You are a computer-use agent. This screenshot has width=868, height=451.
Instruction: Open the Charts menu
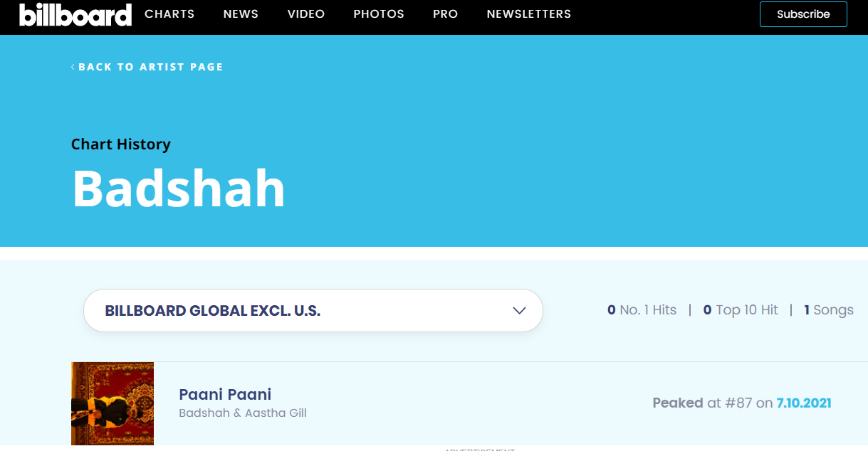point(169,14)
